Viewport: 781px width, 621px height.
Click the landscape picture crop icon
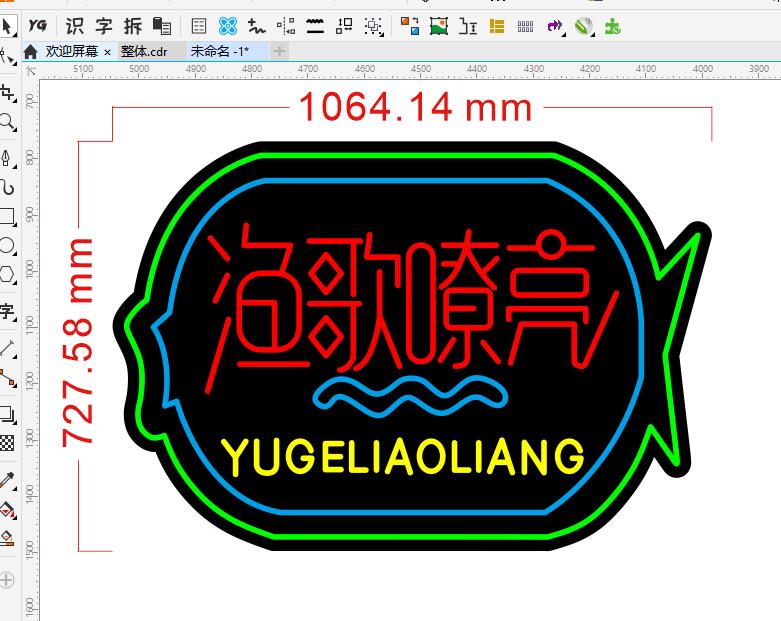click(439, 26)
